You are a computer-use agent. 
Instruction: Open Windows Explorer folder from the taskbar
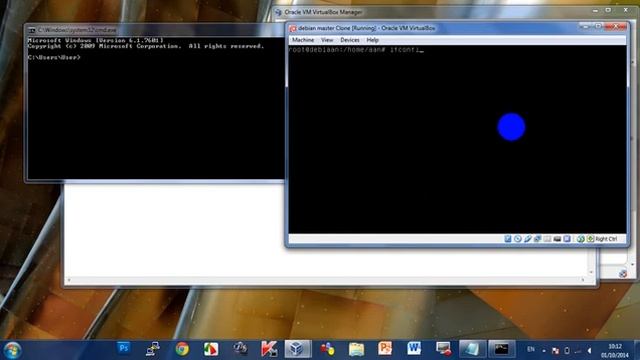[356, 349]
